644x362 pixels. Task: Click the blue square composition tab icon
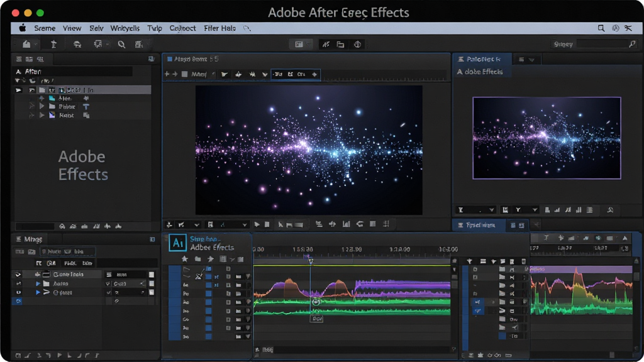click(x=170, y=59)
